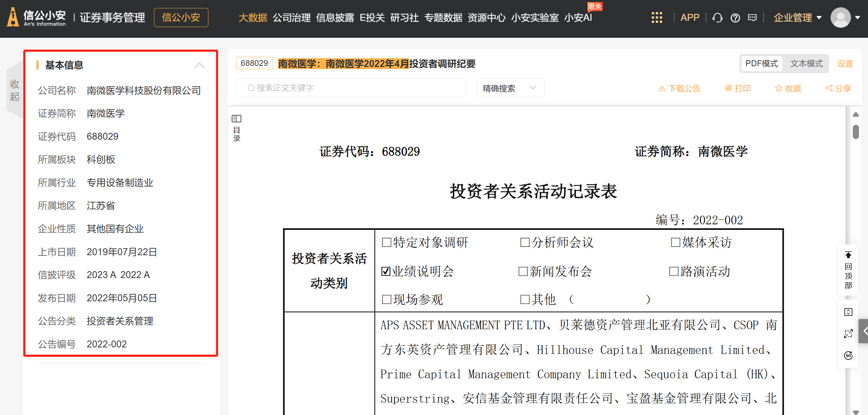Open the 研习社 menu
868x415 pixels.
[x=404, y=18]
